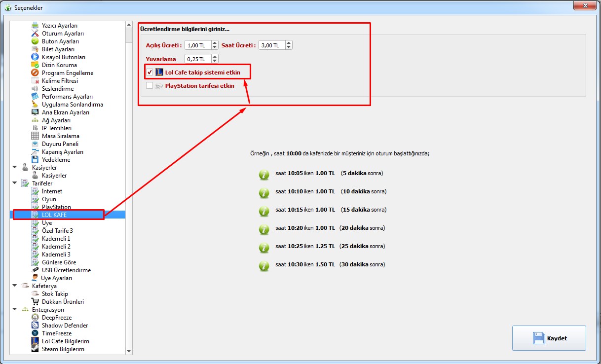601x364 pixels.
Task: Select the Yedekleme floppy disk icon
Action: tap(35, 160)
